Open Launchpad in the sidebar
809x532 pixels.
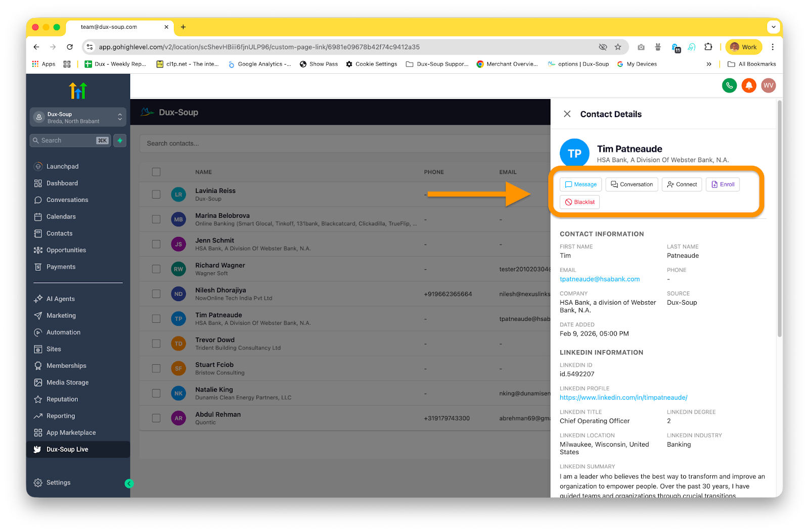click(62, 166)
